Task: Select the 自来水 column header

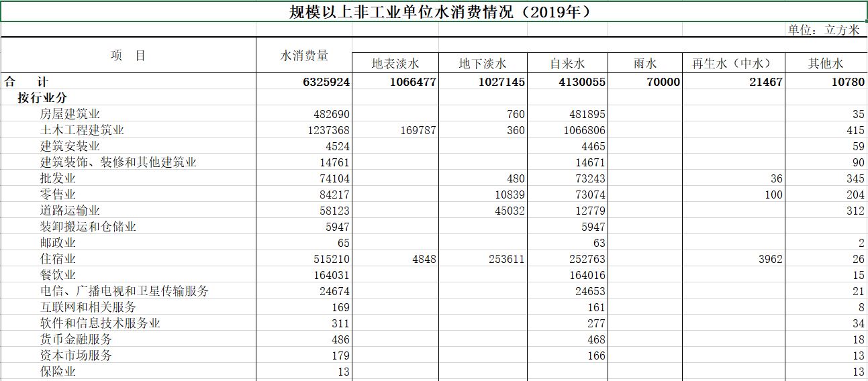Action: coord(568,64)
